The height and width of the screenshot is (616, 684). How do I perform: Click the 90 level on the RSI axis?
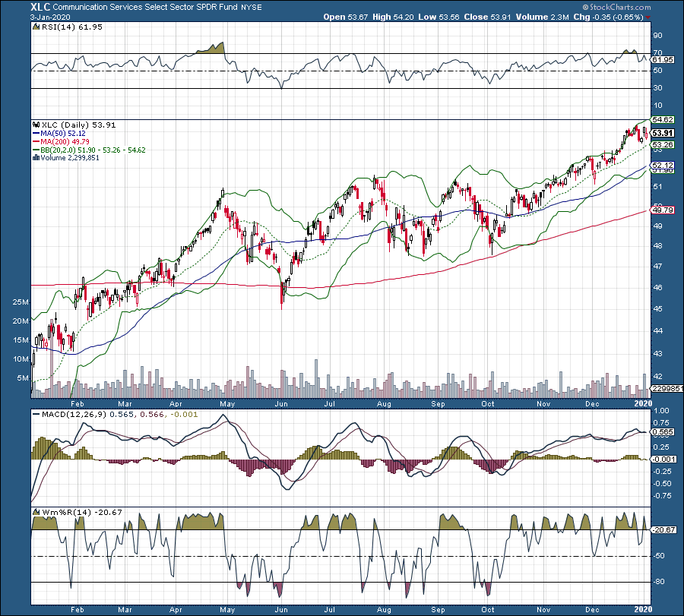tap(657, 36)
